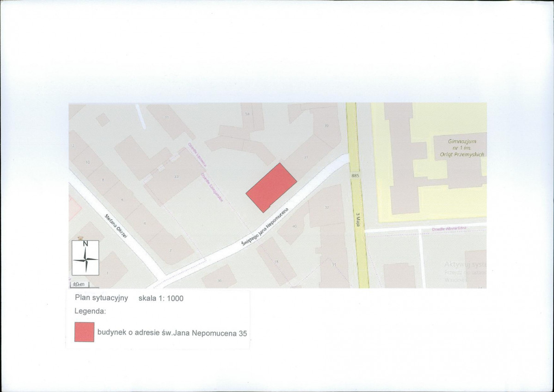Click building number 11 on map
554x392 pixels.
tap(167, 117)
